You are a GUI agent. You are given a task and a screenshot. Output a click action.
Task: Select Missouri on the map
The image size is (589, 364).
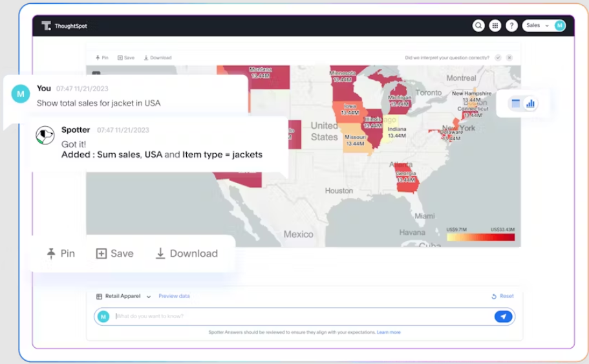(x=354, y=140)
